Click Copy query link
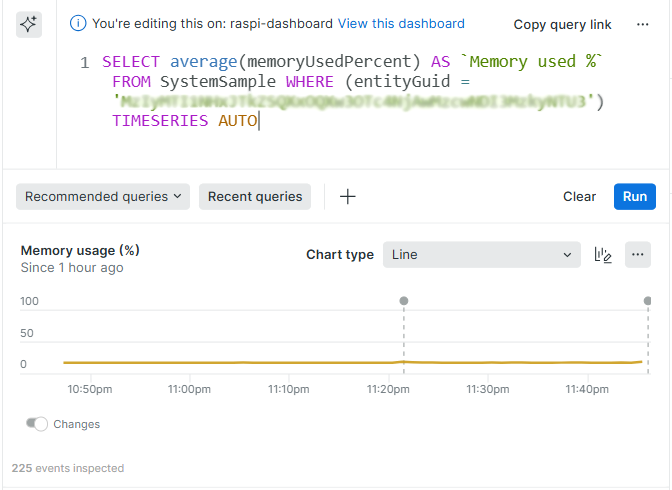Screen dimensions: 672x490 coord(562,24)
